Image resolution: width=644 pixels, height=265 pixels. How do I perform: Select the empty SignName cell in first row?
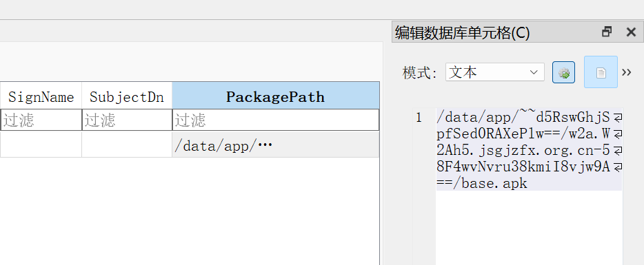coord(41,145)
